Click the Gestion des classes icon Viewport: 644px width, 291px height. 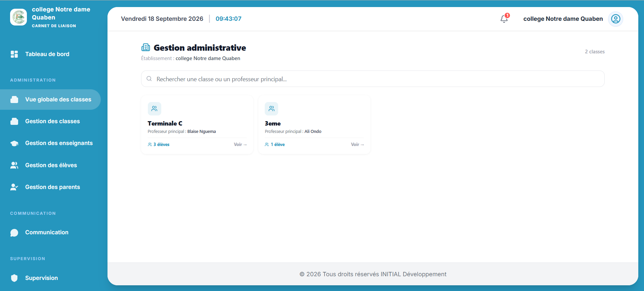point(14,121)
